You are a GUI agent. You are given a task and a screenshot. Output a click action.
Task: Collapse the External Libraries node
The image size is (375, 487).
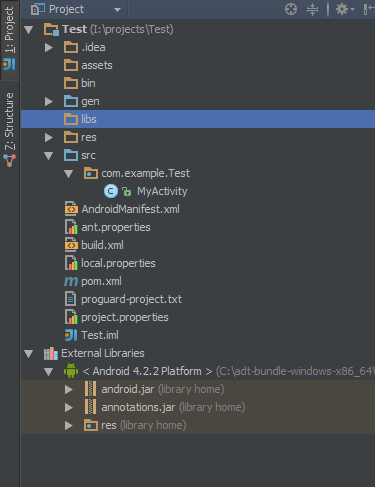pos(29,354)
